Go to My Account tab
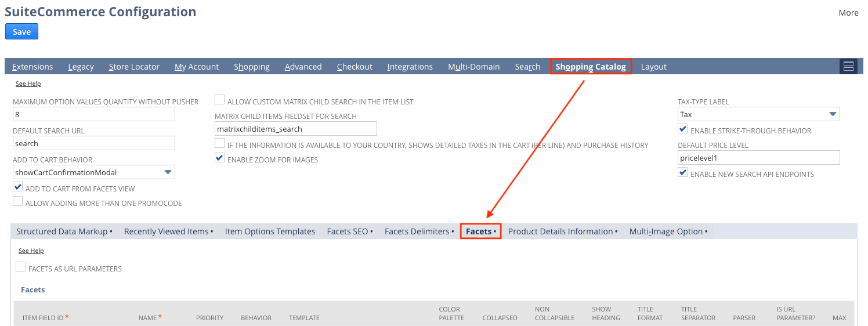Viewport: 868px width, 326px height. [197, 67]
